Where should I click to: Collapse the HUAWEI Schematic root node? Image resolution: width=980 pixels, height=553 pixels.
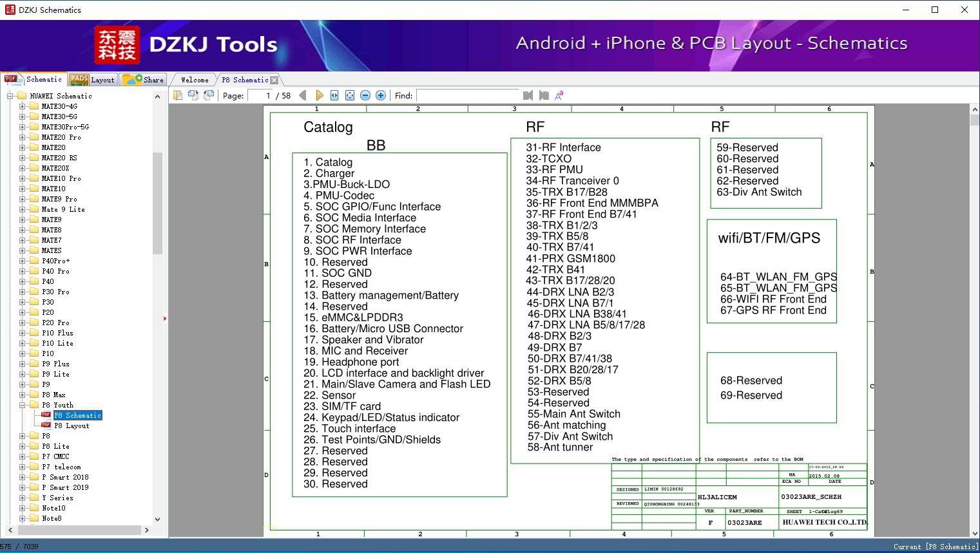click(x=10, y=96)
